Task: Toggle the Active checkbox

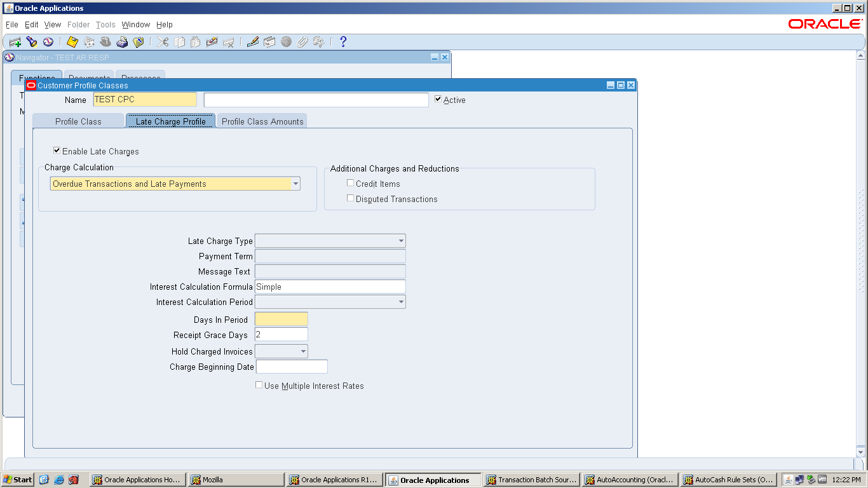Action: pyautogui.click(x=438, y=100)
